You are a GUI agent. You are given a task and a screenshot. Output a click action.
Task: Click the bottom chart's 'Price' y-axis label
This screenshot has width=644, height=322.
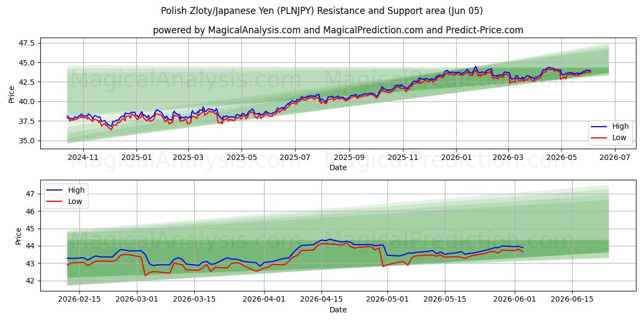(x=19, y=236)
